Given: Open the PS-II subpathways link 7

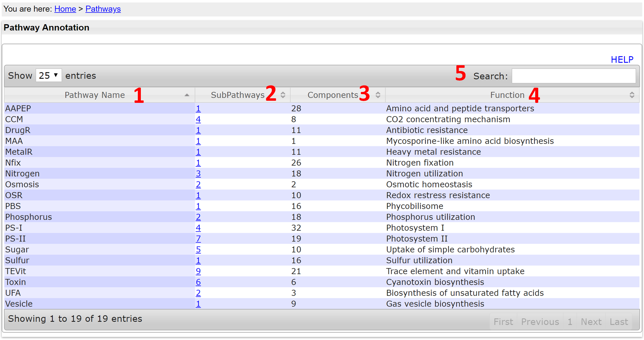Looking at the screenshot, I should (x=198, y=239).
